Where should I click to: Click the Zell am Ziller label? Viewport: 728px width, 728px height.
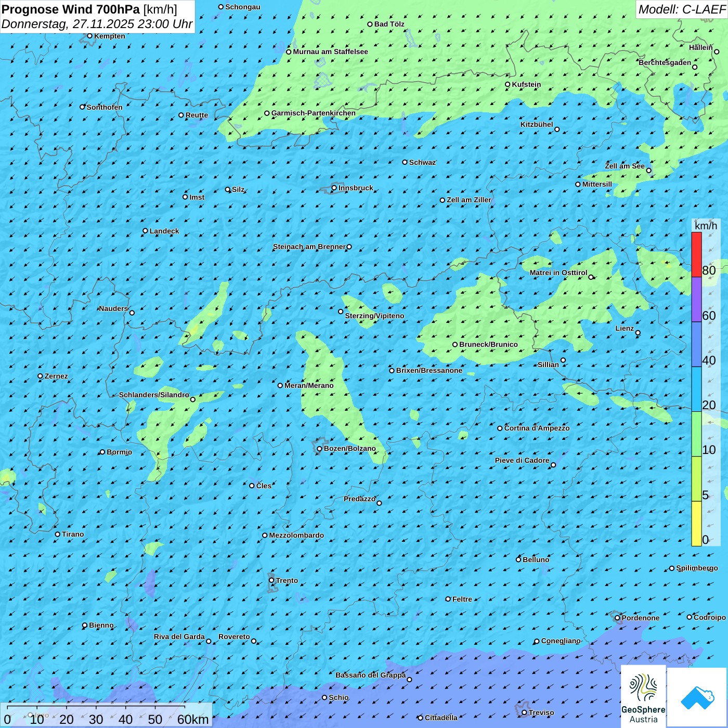click(x=469, y=200)
